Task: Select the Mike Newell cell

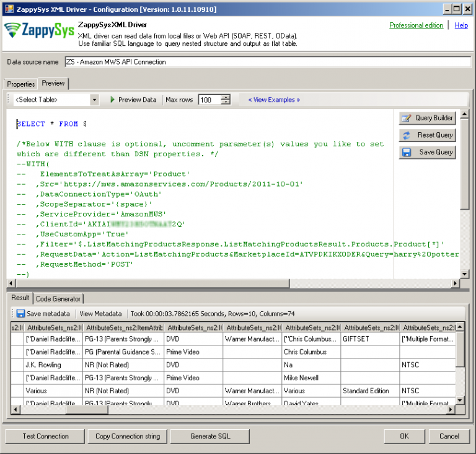Action: coord(311,378)
